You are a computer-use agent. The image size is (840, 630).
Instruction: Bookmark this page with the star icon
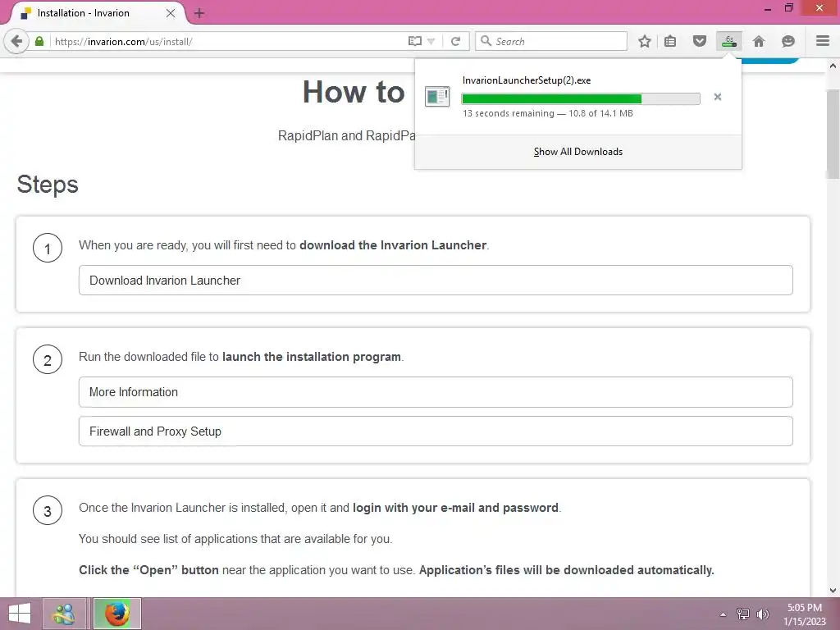(645, 41)
